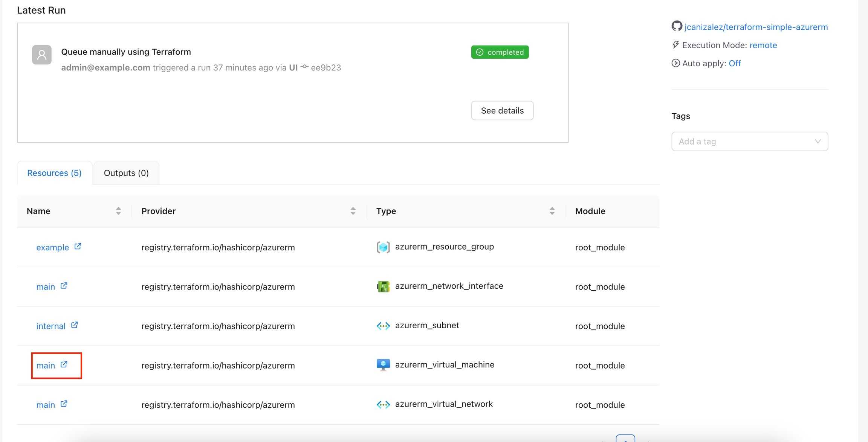Viewport: 868px width, 442px height.
Task: Click the azurerm_subnet type icon
Action: pos(383,326)
